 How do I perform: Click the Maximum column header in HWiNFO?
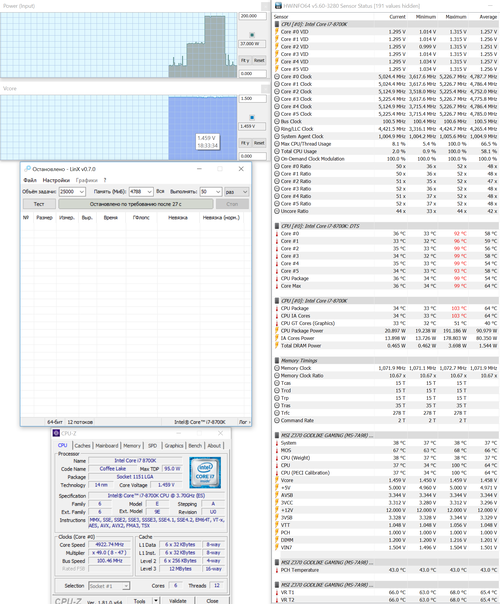[x=456, y=17]
